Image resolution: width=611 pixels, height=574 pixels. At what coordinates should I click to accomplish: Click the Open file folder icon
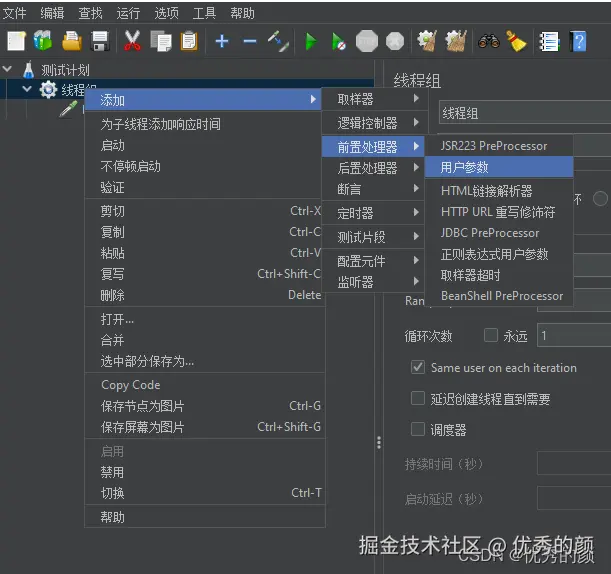(x=72, y=41)
